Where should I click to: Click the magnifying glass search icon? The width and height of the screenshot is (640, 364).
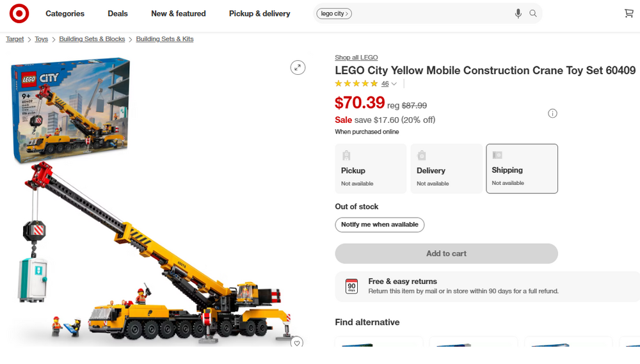pos(533,13)
